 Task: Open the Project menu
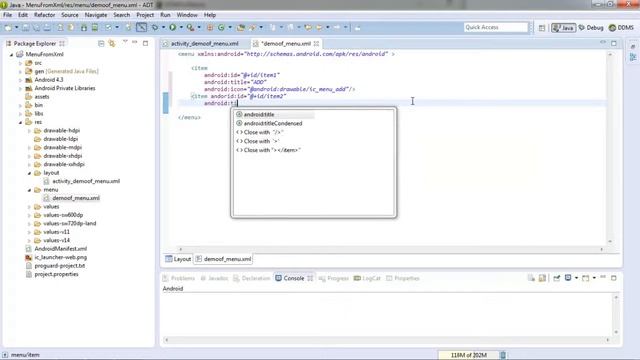tap(145, 15)
